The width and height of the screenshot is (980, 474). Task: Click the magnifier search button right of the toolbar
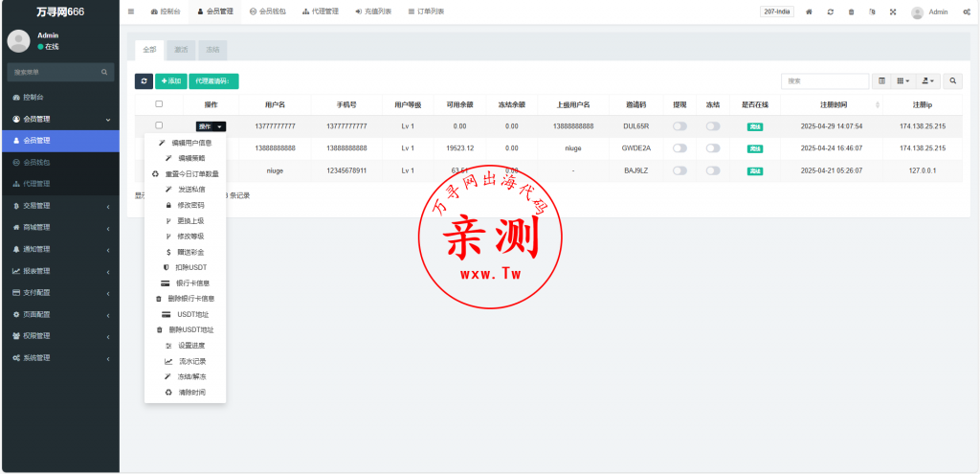[952, 81]
